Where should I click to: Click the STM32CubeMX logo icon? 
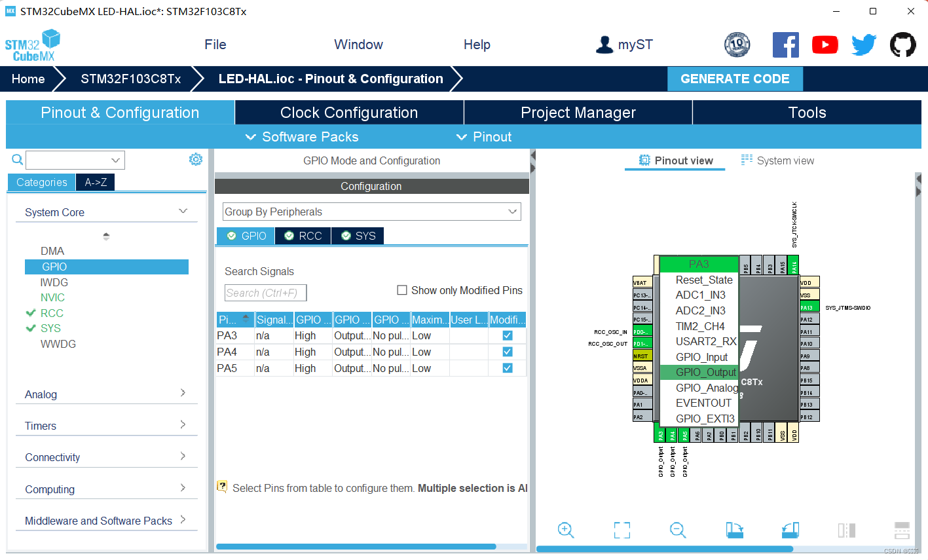click(33, 45)
